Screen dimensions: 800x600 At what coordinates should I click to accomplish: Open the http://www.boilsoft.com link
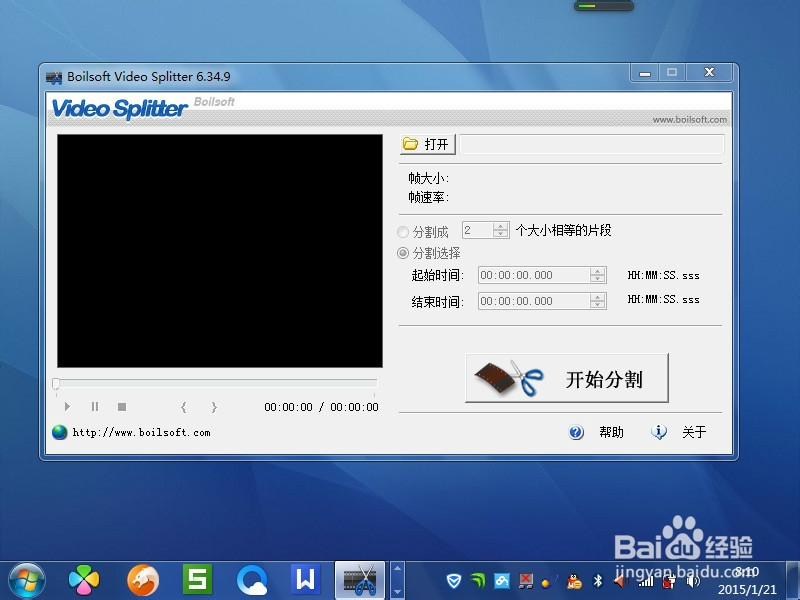pos(141,433)
